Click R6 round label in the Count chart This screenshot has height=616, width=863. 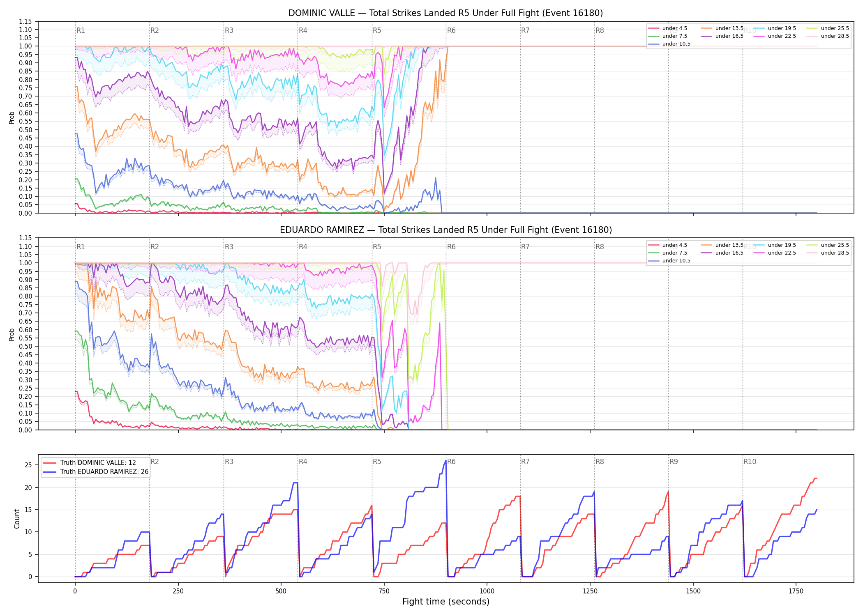[451, 462]
